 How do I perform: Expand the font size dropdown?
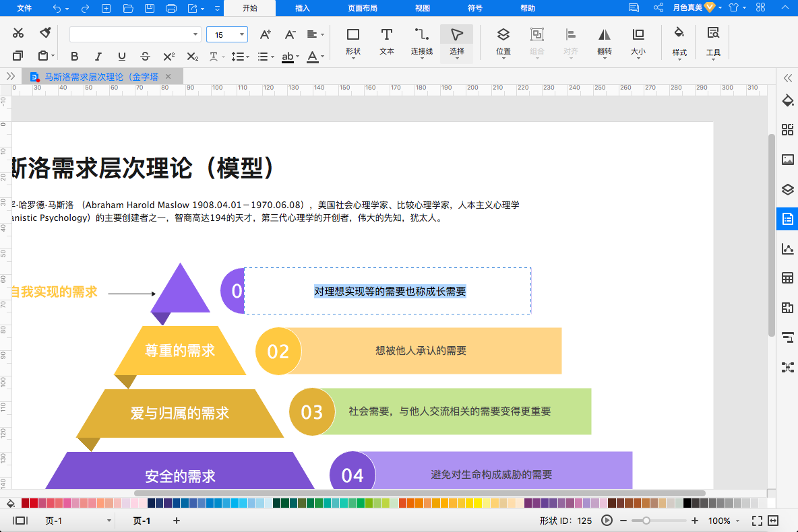pyautogui.click(x=241, y=34)
